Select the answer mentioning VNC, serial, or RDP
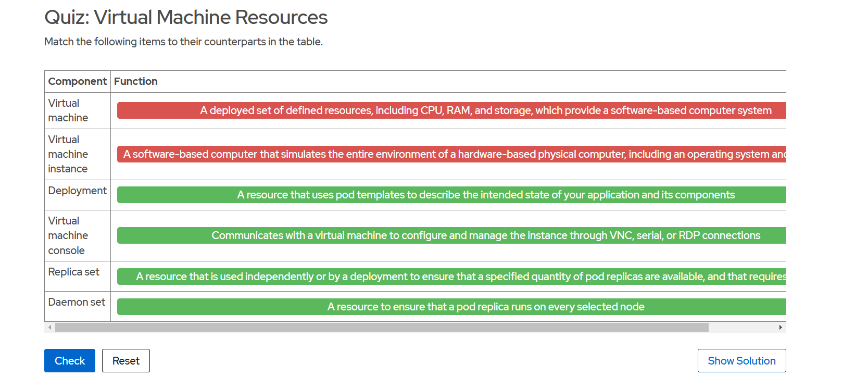Viewport: 868px width, 389px height. [x=451, y=235]
